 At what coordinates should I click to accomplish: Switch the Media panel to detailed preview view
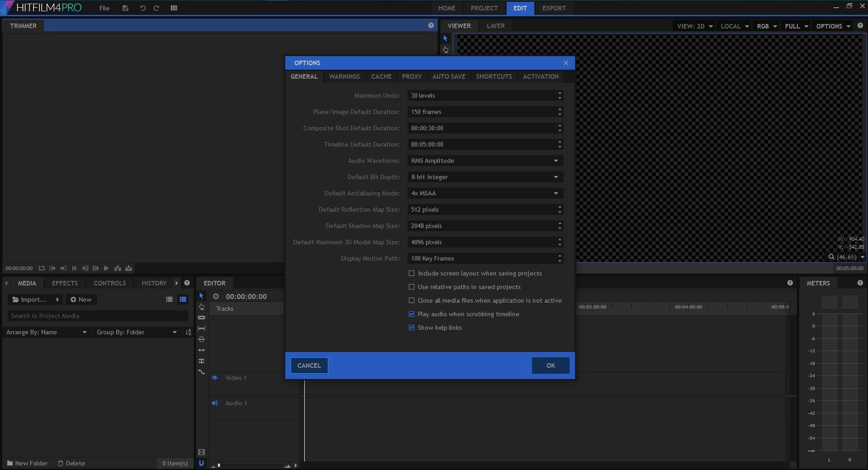[x=183, y=299]
